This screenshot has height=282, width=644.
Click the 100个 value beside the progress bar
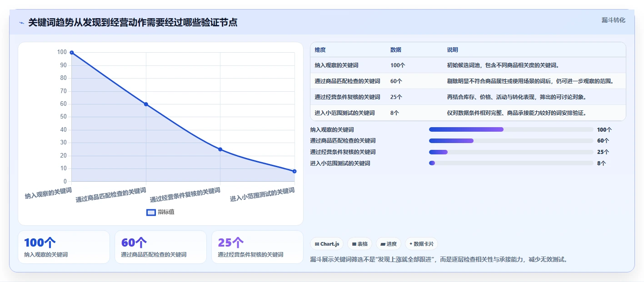(604, 130)
